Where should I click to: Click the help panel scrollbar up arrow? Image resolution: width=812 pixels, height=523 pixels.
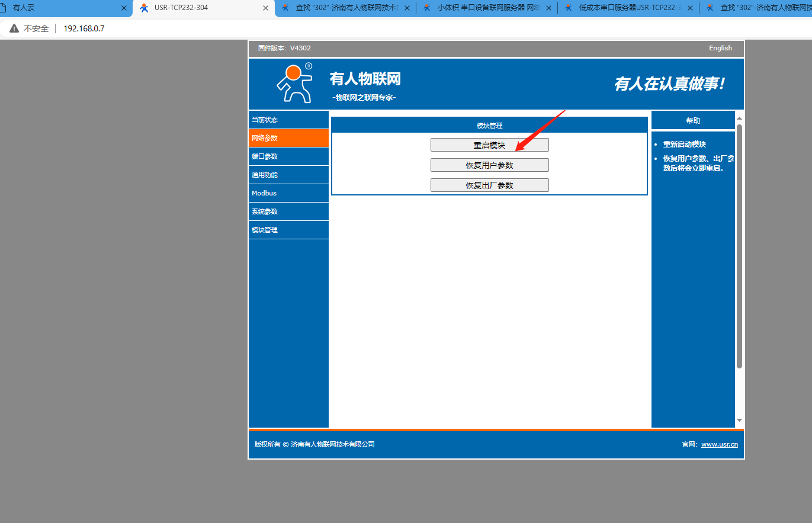point(739,119)
